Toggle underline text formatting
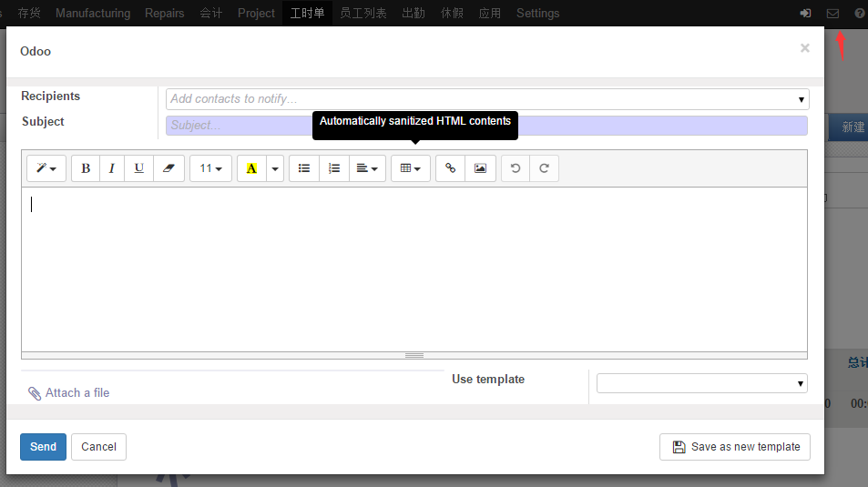 pos(138,168)
